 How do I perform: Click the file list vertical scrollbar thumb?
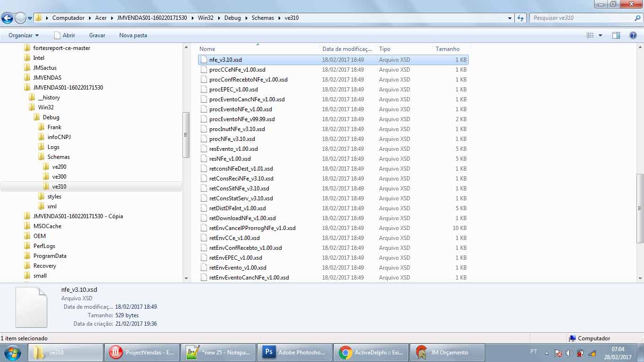coord(640,208)
